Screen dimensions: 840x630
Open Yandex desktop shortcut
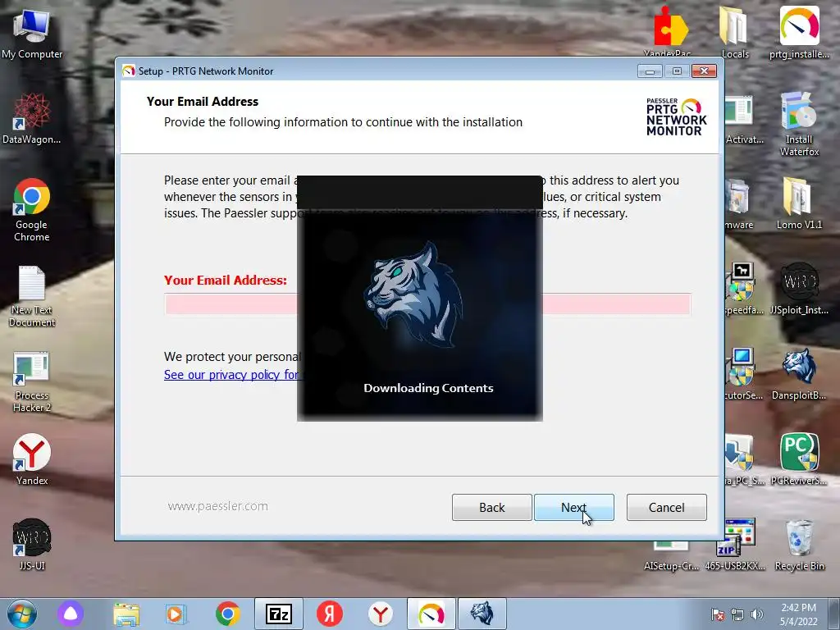coord(32,459)
